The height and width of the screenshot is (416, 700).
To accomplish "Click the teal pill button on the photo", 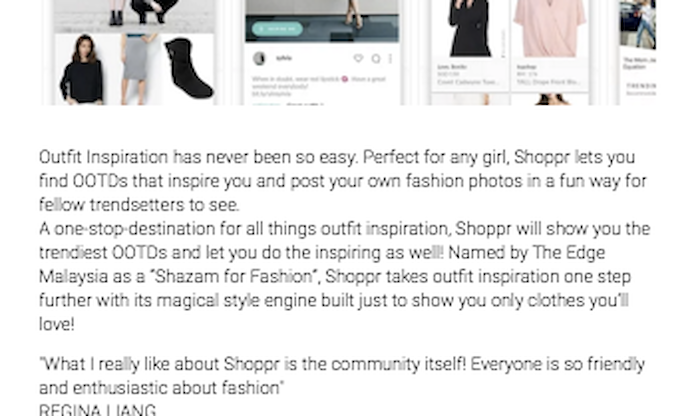I will pyautogui.click(x=277, y=29).
